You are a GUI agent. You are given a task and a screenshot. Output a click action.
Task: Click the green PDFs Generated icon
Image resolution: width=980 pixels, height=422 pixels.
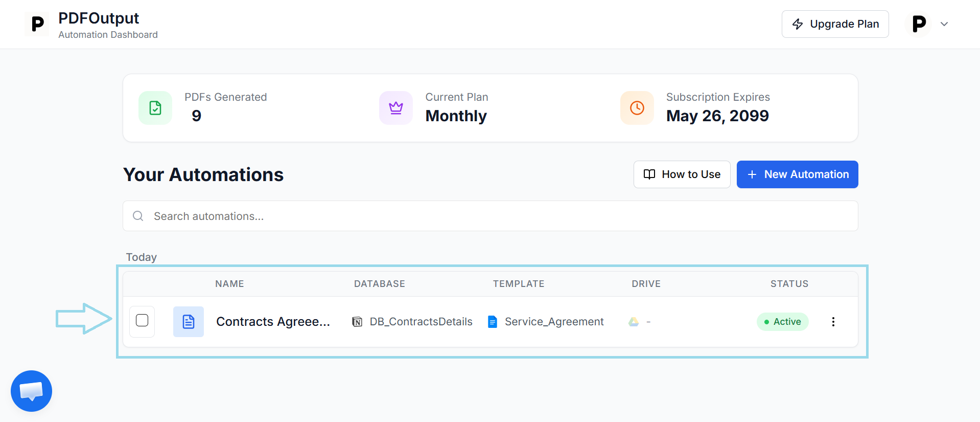click(155, 108)
